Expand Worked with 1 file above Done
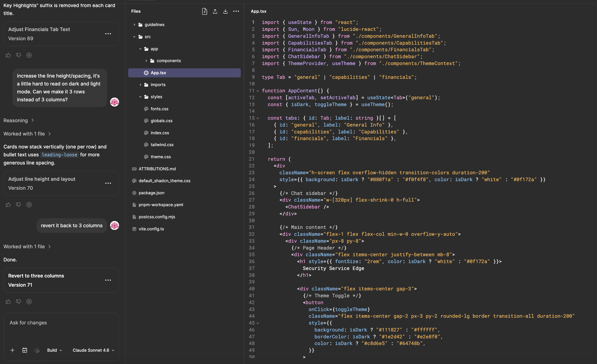 coord(27,246)
